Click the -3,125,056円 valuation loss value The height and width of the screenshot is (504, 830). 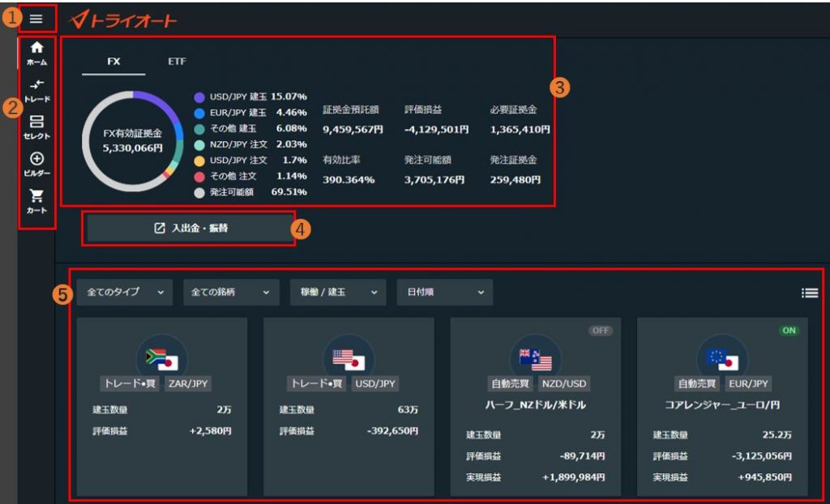pyautogui.click(x=762, y=456)
